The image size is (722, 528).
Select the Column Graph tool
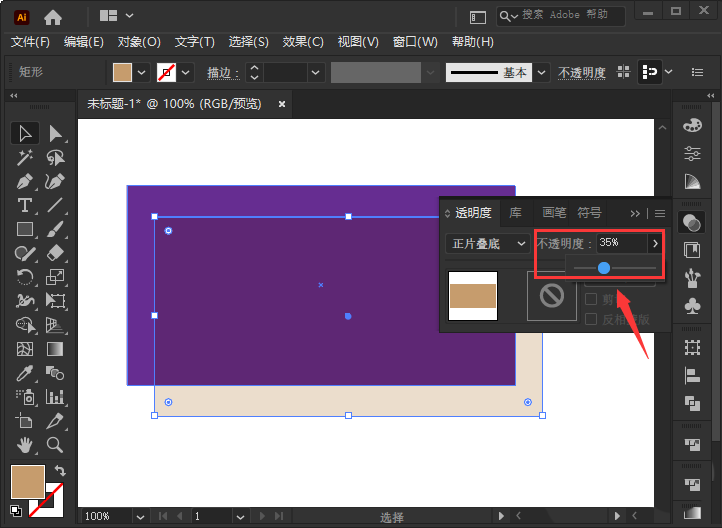click(x=55, y=397)
